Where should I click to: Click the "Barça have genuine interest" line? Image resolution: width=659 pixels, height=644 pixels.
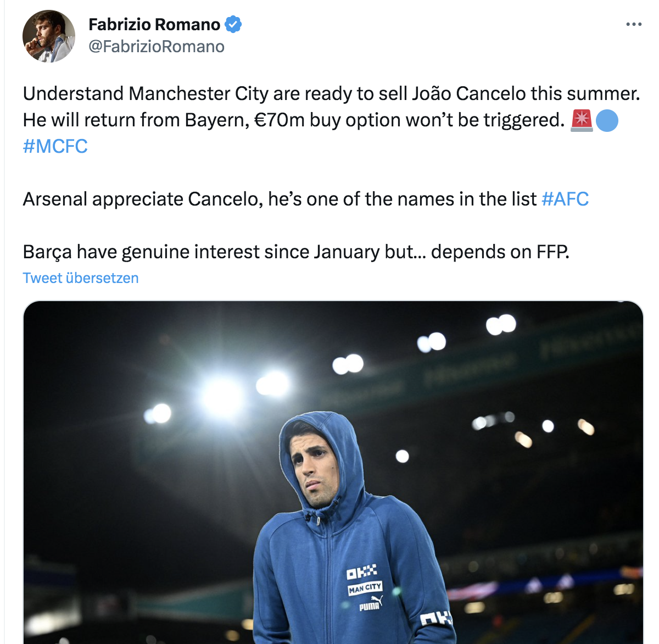click(296, 252)
